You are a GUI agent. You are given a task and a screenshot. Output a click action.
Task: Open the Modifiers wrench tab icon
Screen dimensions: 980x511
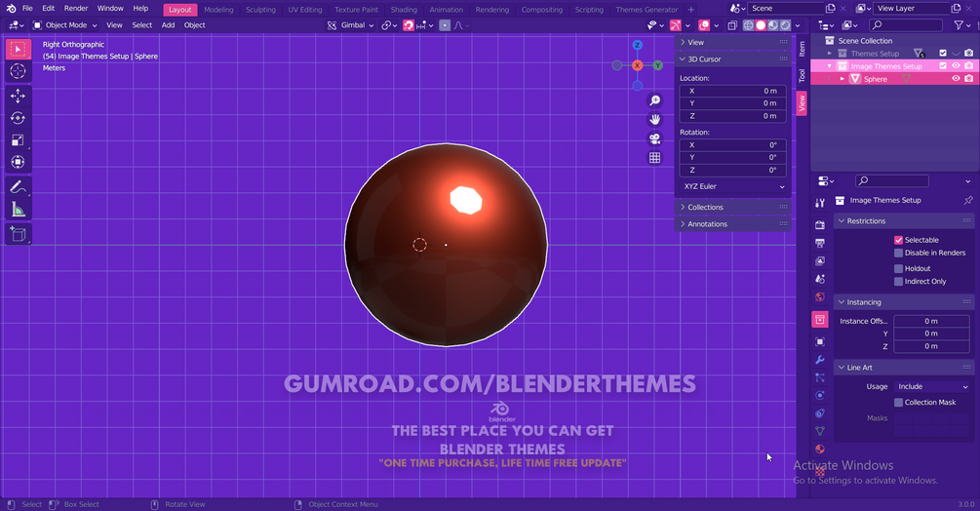coord(820,360)
